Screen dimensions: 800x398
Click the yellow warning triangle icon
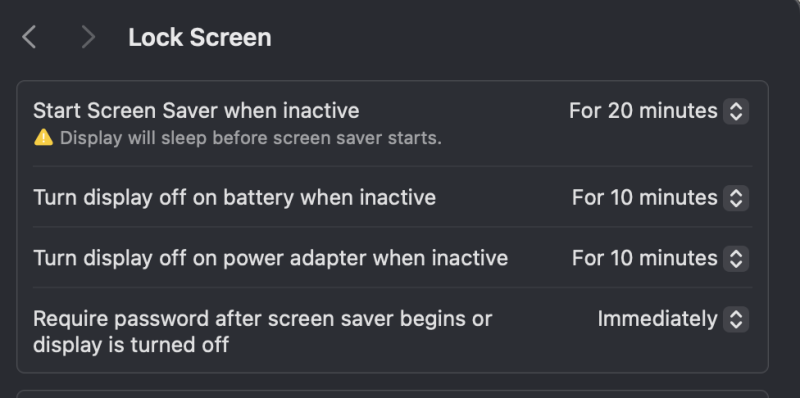pos(43,138)
